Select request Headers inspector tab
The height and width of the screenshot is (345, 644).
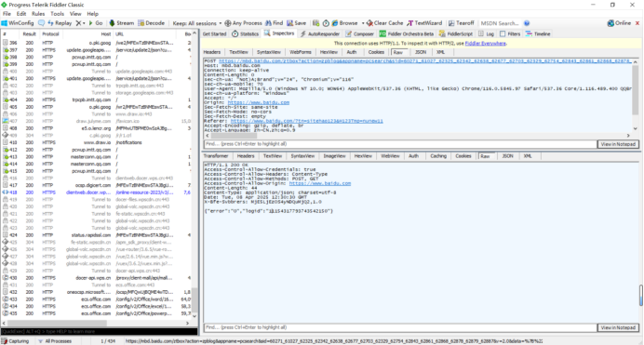pos(212,52)
